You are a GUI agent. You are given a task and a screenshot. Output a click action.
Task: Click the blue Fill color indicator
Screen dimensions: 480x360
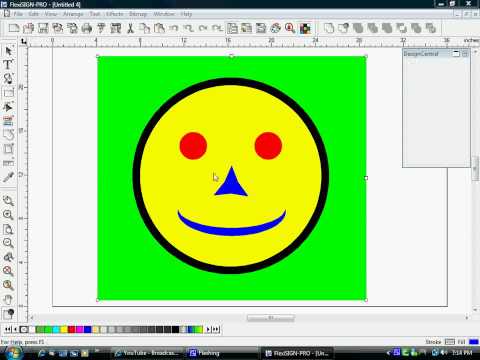click(473, 342)
